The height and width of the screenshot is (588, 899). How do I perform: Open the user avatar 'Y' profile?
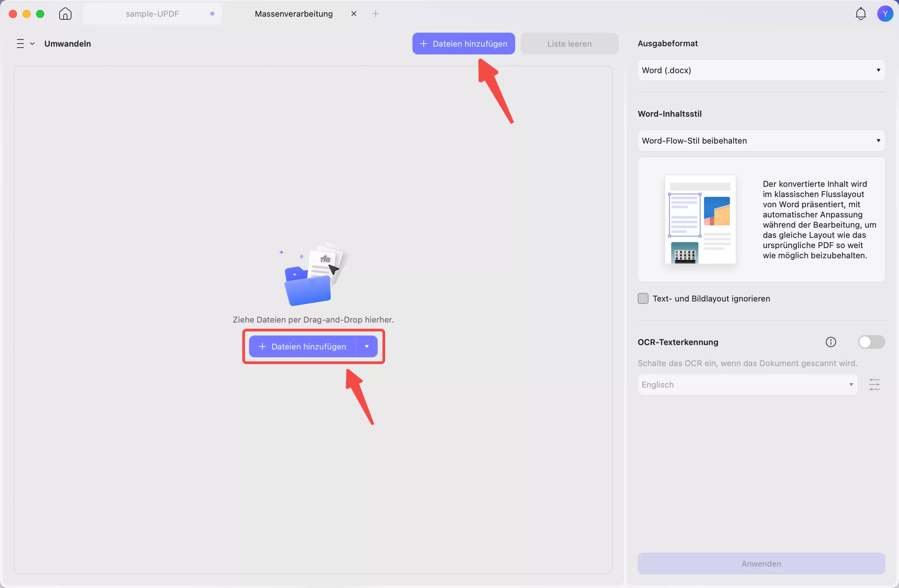click(x=885, y=14)
